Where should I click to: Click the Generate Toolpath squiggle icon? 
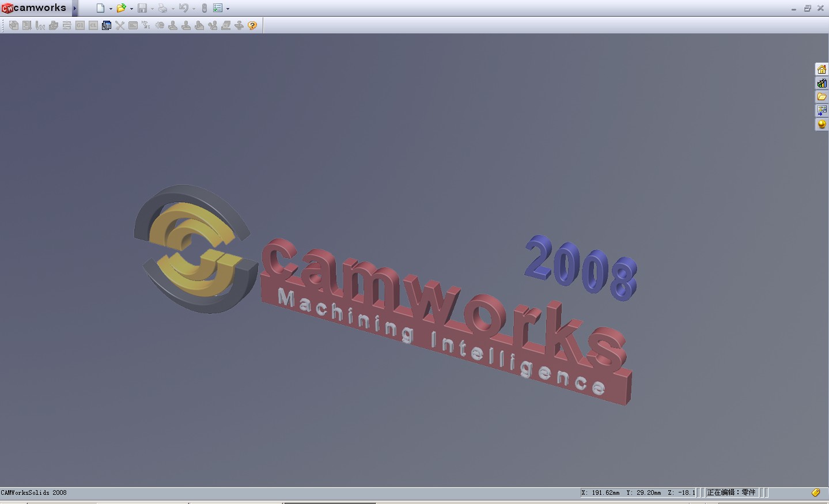pos(40,25)
